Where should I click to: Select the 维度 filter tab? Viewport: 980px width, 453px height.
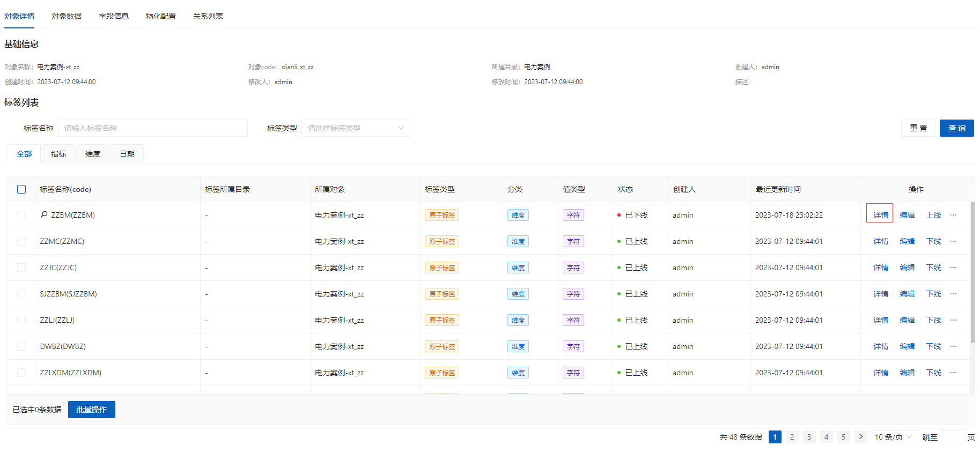tap(93, 154)
